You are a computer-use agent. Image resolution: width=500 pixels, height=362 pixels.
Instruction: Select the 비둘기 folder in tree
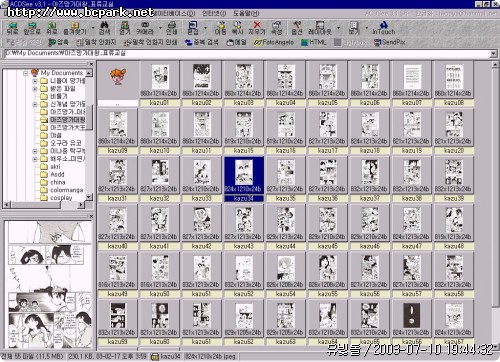(x=58, y=96)
